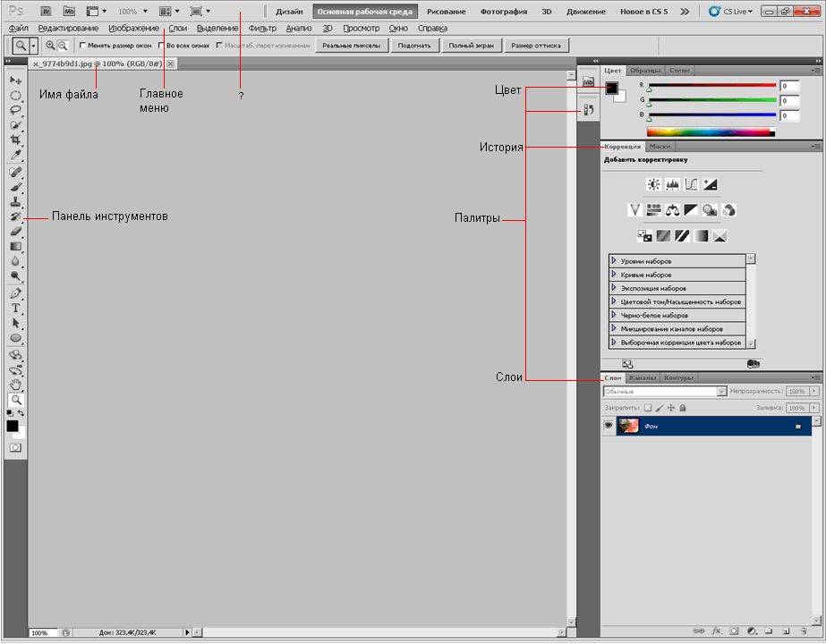Pick the Crop tool
This screenshot has width=826, height=644.
pyautogui.click(x=16, y=140)
